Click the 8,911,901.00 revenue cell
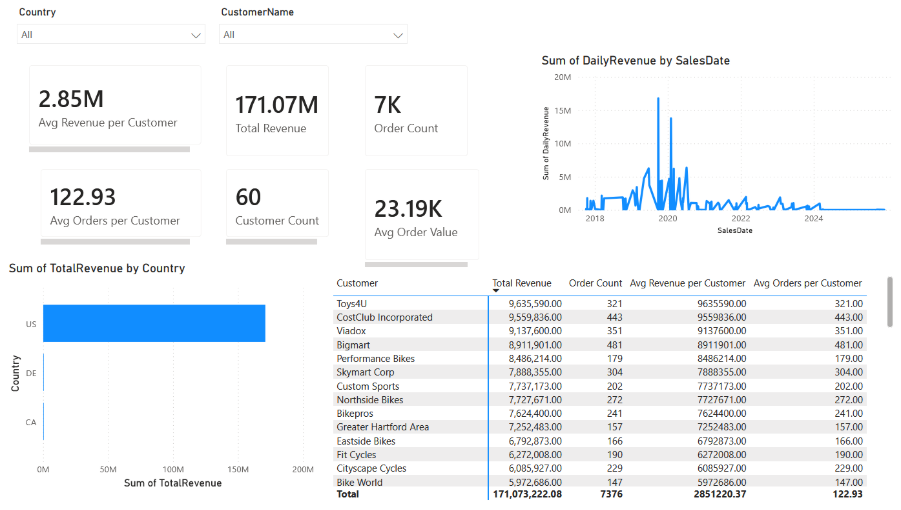The width and height of the screenshot is (901, 510). click(x=535, y=345)
